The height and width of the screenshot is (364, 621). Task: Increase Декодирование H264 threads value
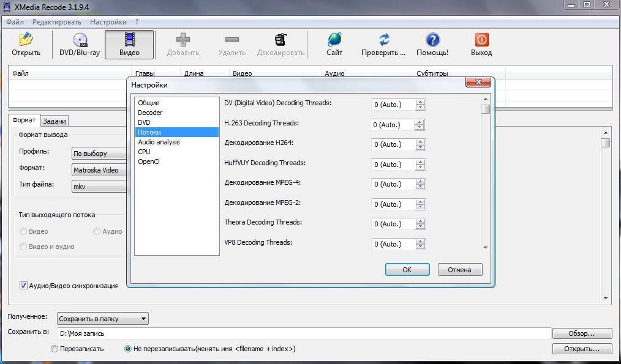coord(420,142)
